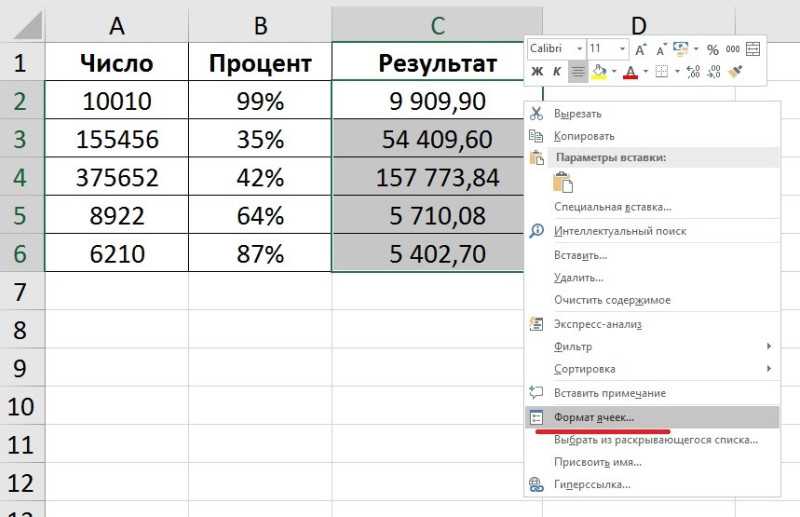Choose Специальная вставка from context menu
This screenshot has width=800, height=517.
(x=653, y=207)
